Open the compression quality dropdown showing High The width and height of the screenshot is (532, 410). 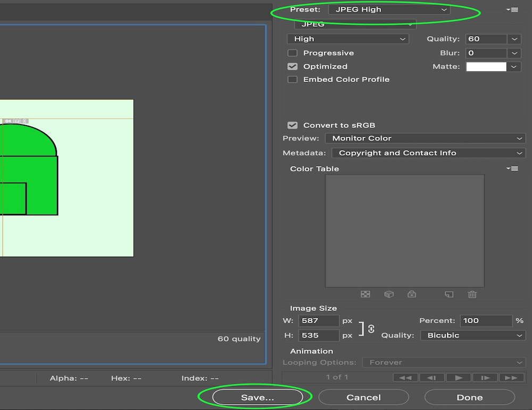pyautogui.click(x=348, y=39)
